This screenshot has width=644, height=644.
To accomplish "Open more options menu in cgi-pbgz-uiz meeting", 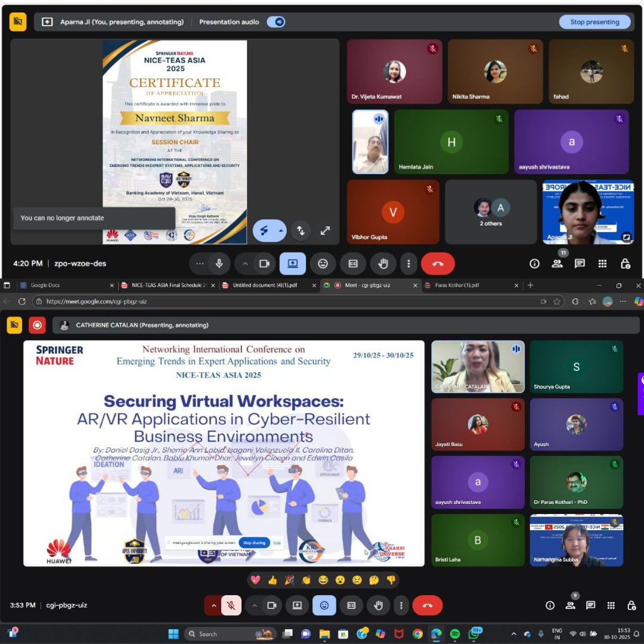I will (x=401, y=605).
